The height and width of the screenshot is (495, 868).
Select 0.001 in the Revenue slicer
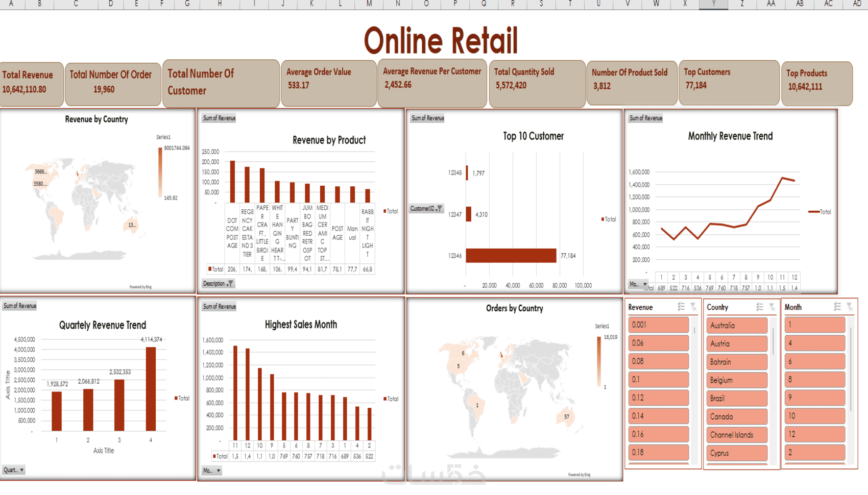point(659,325)
